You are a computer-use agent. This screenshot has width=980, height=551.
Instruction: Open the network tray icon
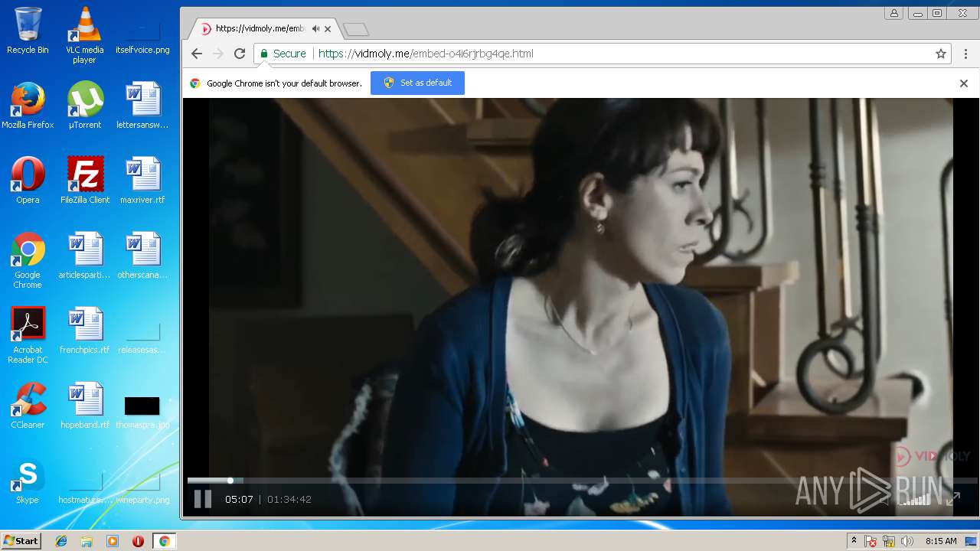pyautogui.click(x=889, y=541)
